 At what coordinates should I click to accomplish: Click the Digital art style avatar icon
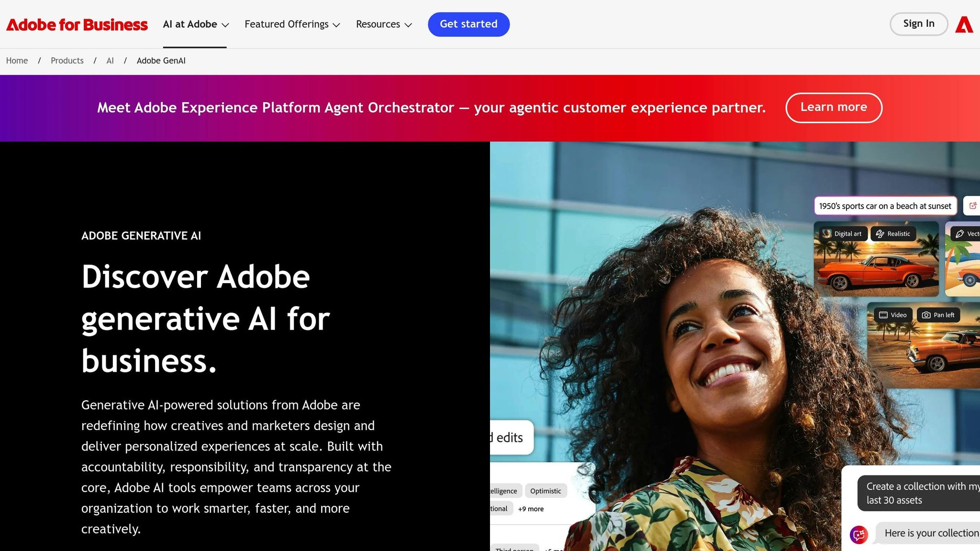827,234
